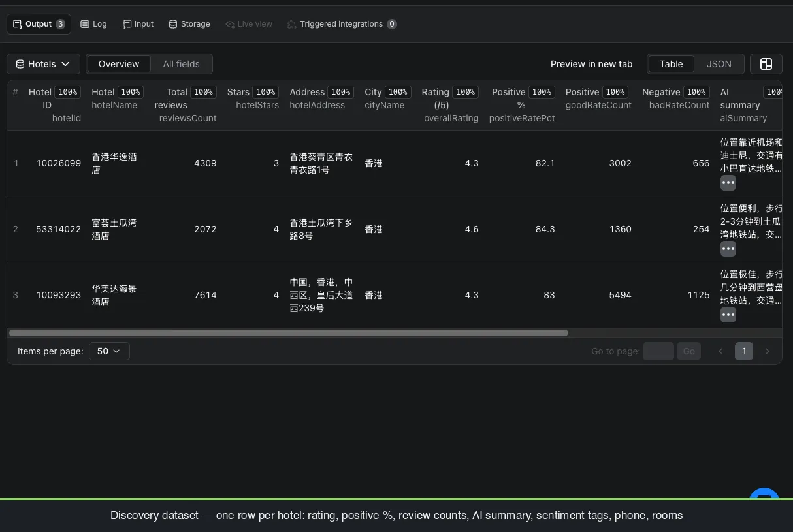The width and height of the screenshot is (793, 532).
Task: Click the Triggered integrations puzzle icon
Action: coord(292,24)
